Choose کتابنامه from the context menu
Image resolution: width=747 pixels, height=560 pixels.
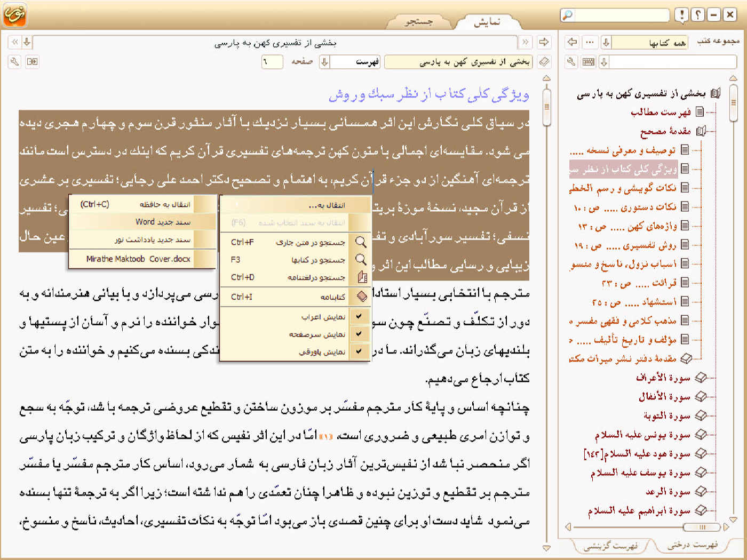[296, 297]
